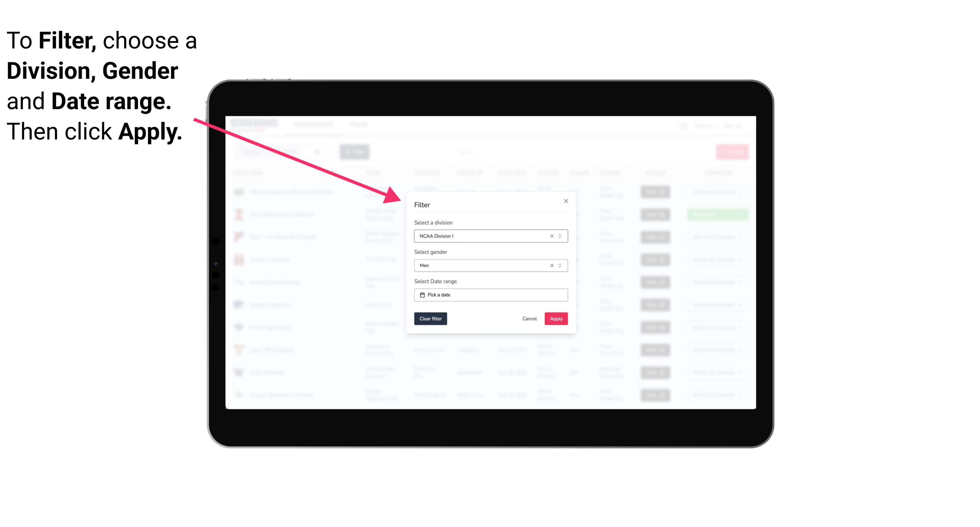Click the Cancel button
The width and height of the screenshot is (980, 527).
[530, 319]
